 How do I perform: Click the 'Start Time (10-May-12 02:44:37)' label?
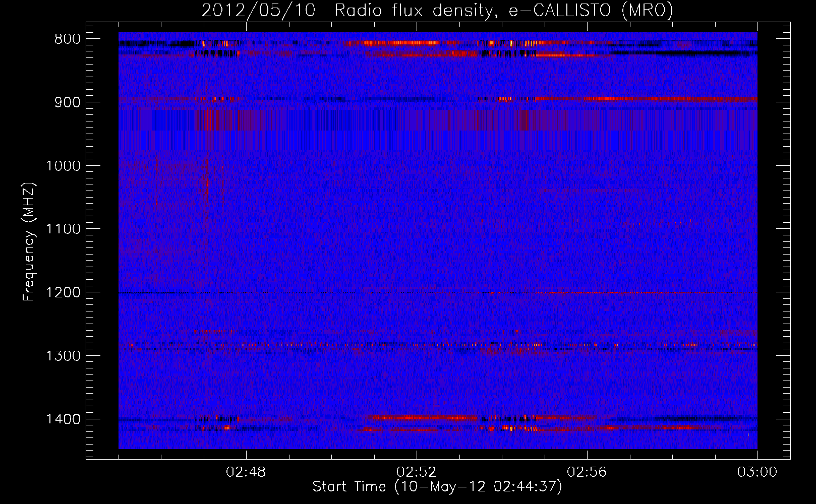[437, 487]
